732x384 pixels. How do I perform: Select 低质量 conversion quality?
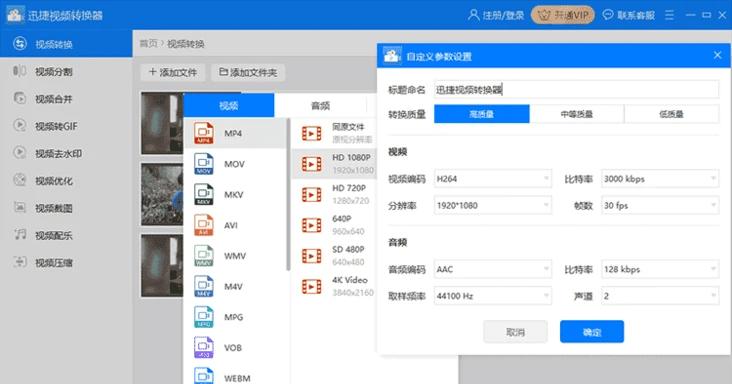(x=671, y=114)
